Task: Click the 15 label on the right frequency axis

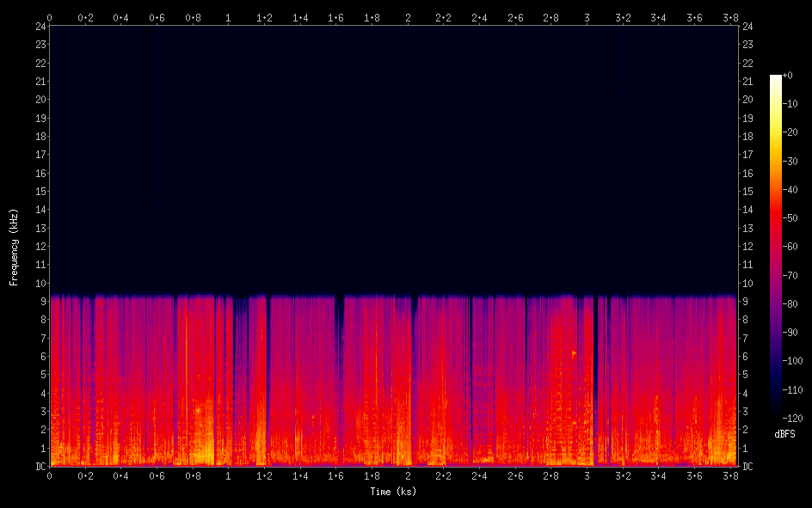Action: coord(748,192)
